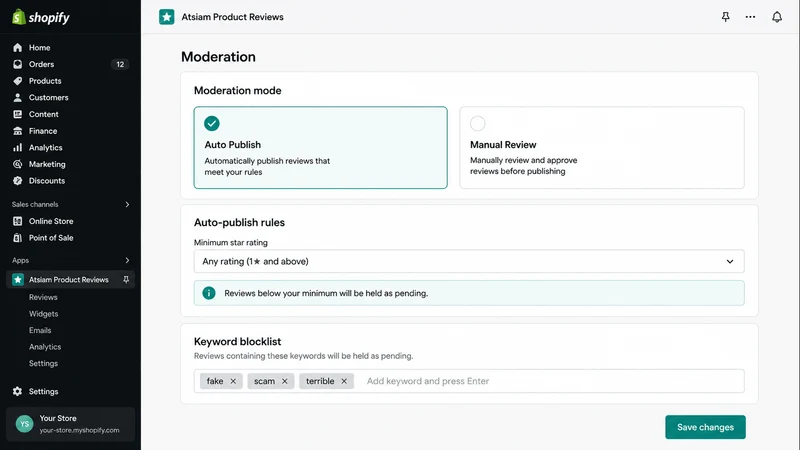The width and height of the screenshot is (800, 450).
Task: Click the Discounts badge icon
Action: [x=17, y=181]
